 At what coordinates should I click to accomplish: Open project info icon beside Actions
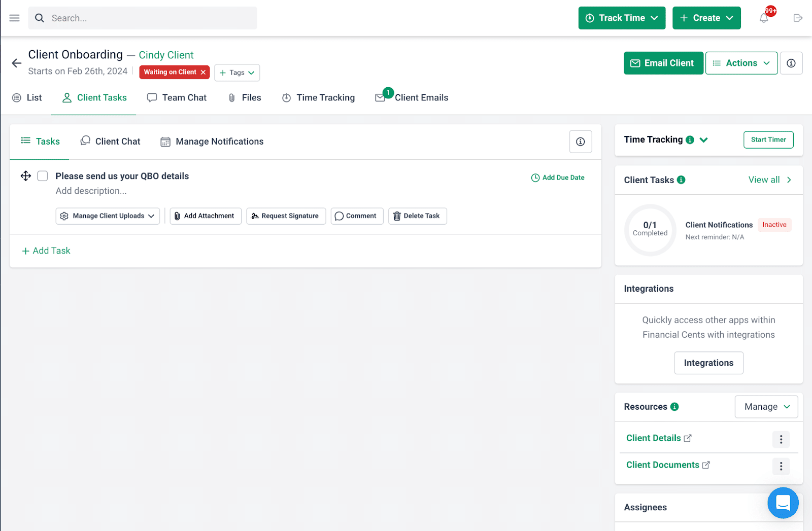point(791,63)
